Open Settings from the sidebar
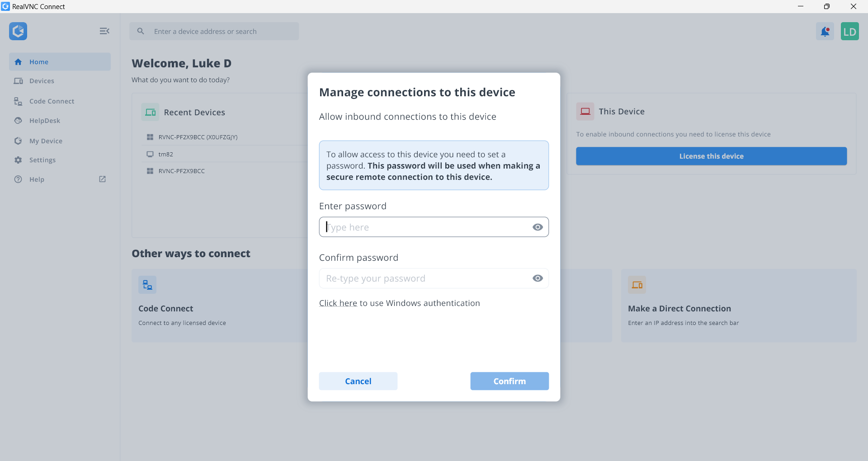The width and height of the screenshot is (868, 461). point(42,160)
